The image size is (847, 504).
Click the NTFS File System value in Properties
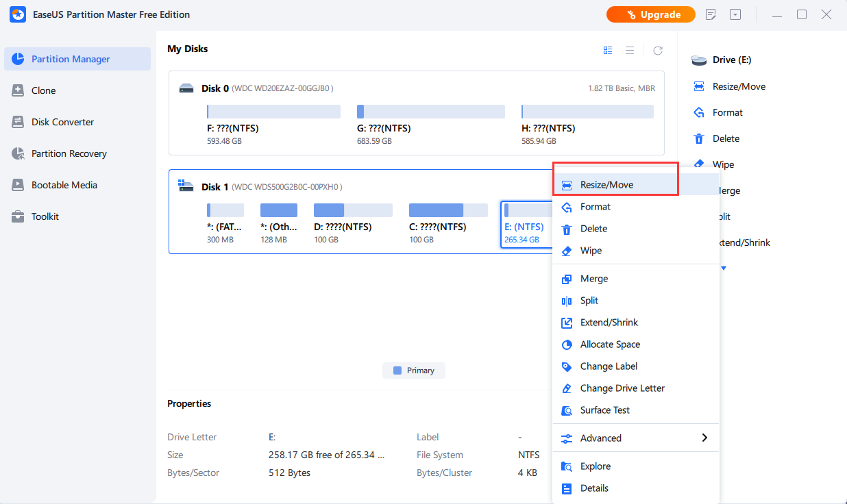tap(529, 455)
